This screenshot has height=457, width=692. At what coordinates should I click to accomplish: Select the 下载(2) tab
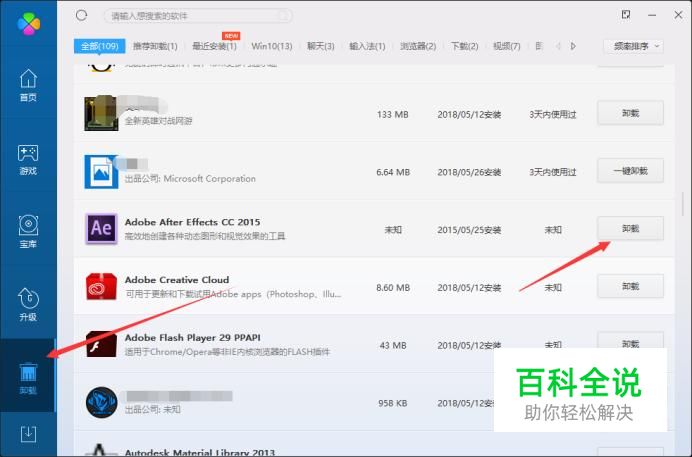pos(464,46)
